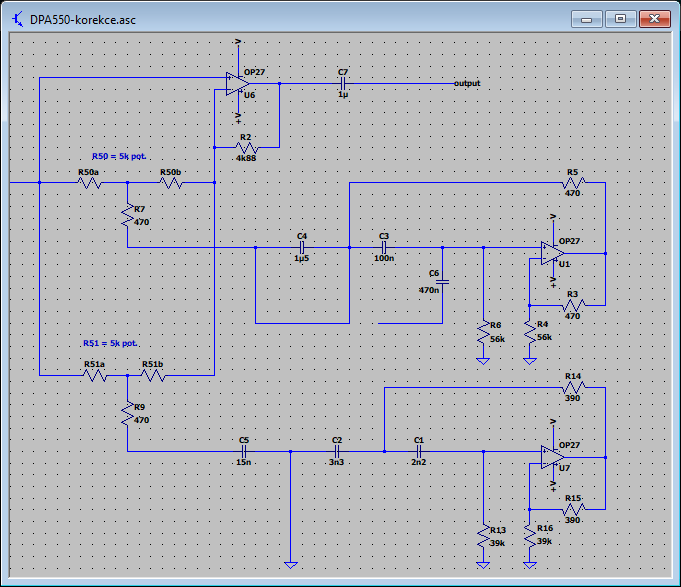
Task: Select the U1 OP27 op-amp symbol
Action: coord(553,253)
